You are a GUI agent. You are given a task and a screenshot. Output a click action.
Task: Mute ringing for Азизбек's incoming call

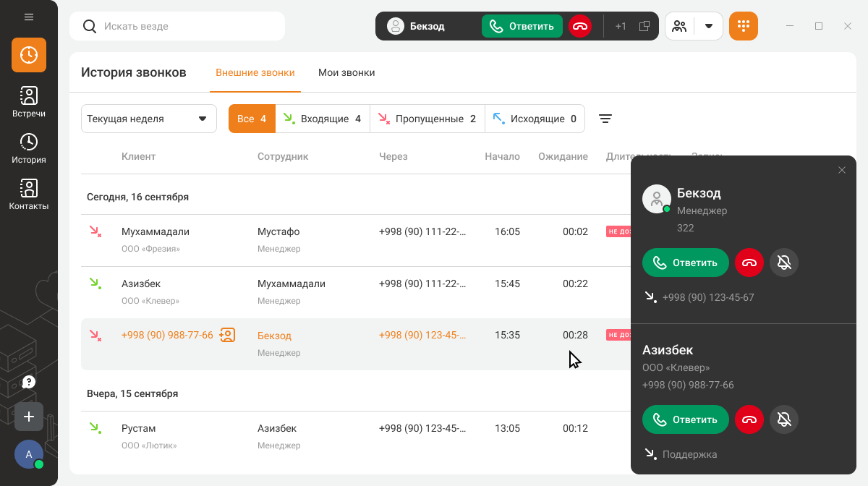(784, 419)
